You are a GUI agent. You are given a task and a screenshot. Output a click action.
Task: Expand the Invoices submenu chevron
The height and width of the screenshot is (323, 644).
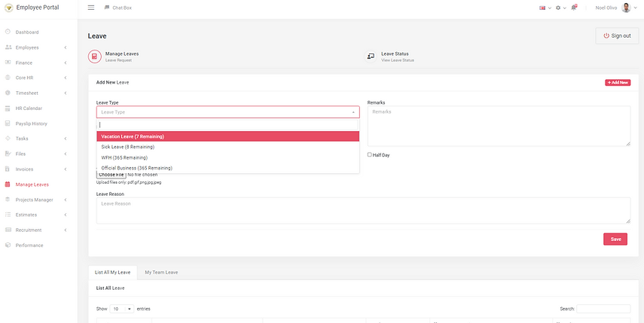(x=66, y=169)
